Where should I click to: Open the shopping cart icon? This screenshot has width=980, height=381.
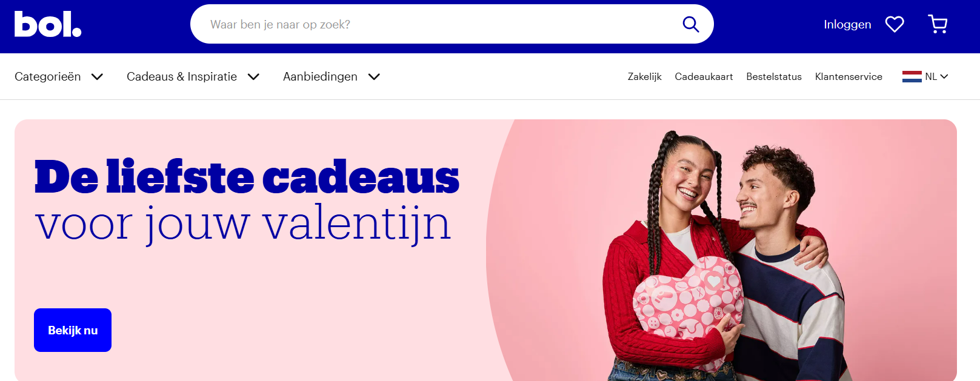[938, 24]
